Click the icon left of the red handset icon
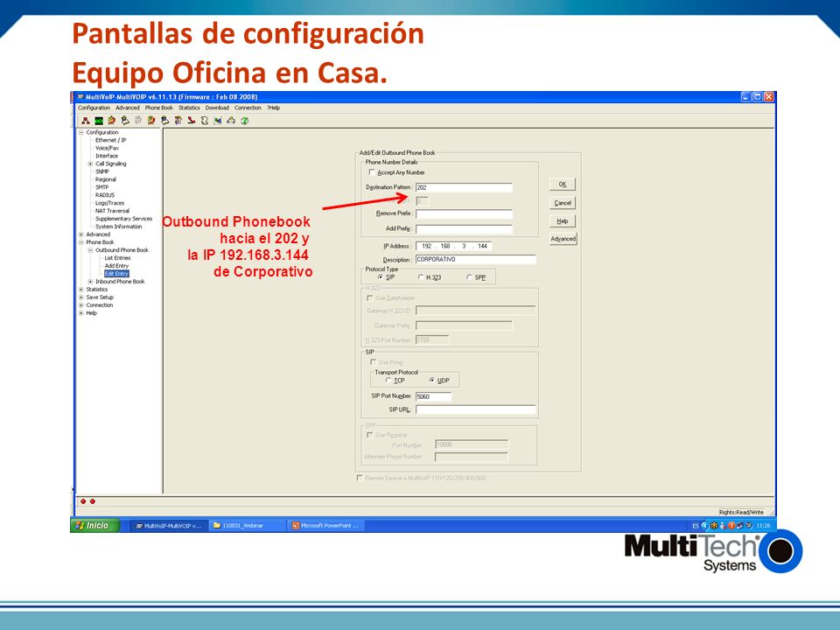The image size is (840, 630). point(178,121)
